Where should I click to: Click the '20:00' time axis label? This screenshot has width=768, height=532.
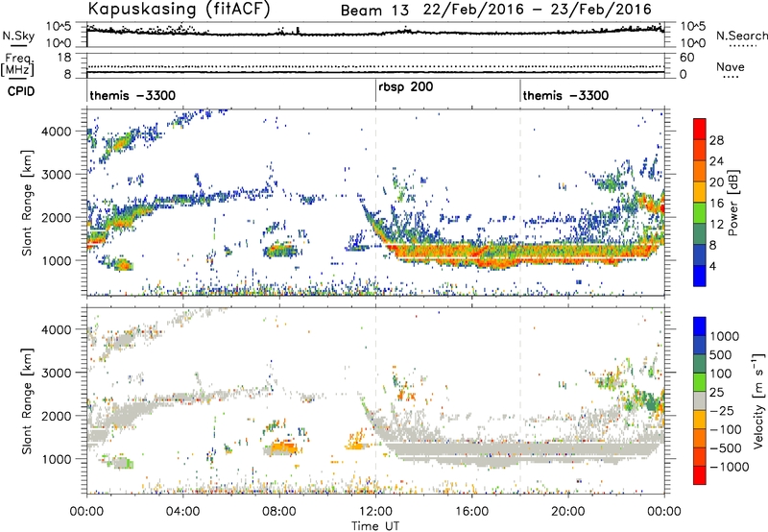[x=568, y=512]
